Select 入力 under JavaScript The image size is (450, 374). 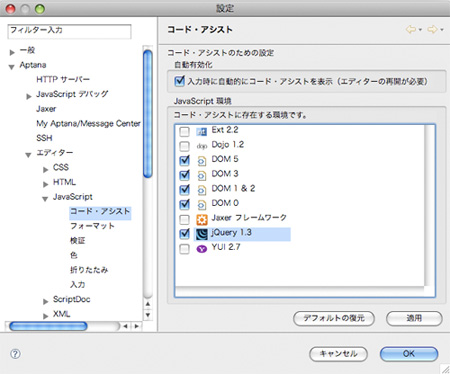77,285
